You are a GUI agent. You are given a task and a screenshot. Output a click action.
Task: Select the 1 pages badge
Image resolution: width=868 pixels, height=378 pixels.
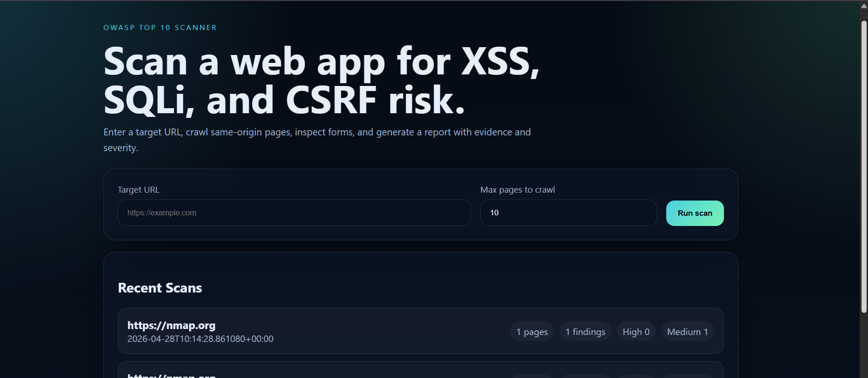tap(532, 331)
